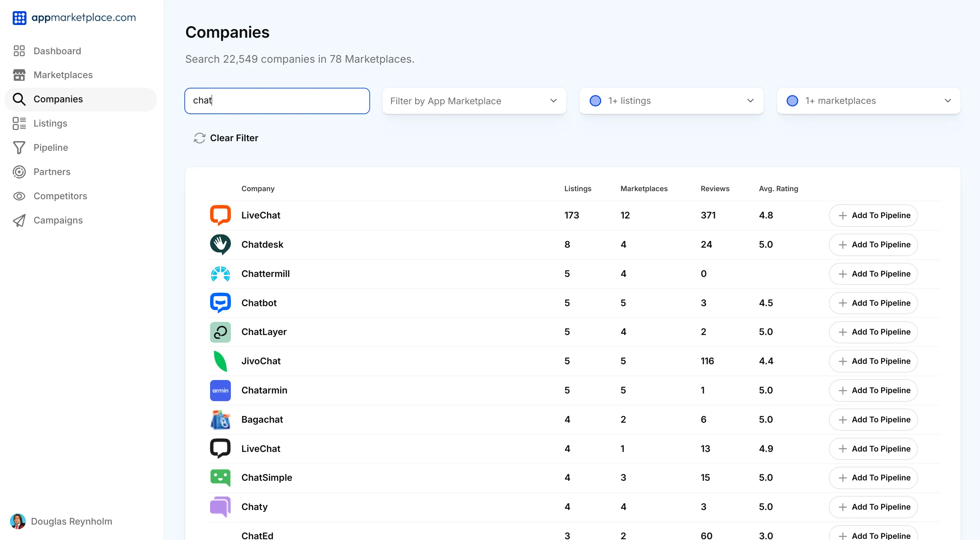
Task: Click the Company column header
Action: coord(258,189)
